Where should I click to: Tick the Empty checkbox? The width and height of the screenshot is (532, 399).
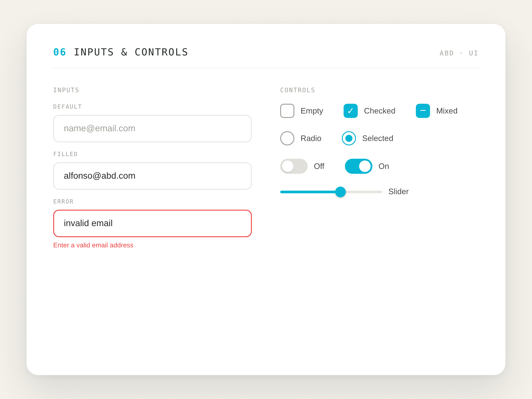287,111
